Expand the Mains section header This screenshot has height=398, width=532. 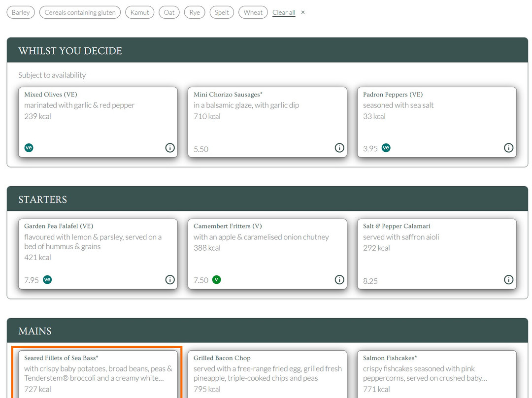[267, 331]
